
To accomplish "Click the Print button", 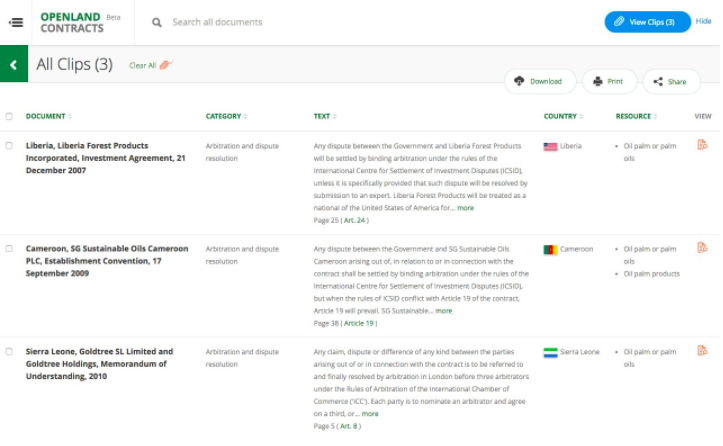I will click(x=609, y=82).
